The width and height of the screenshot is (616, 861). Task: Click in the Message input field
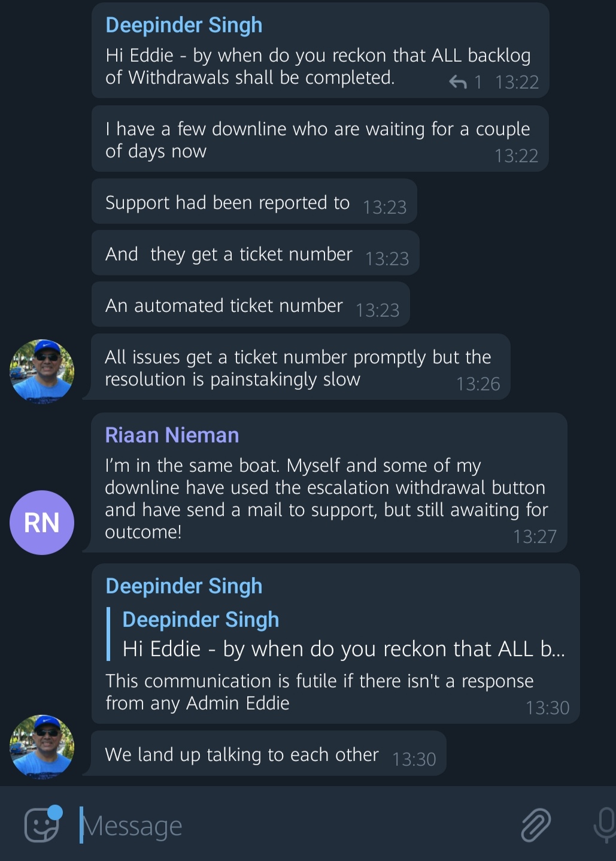click(x=287, y=826)
